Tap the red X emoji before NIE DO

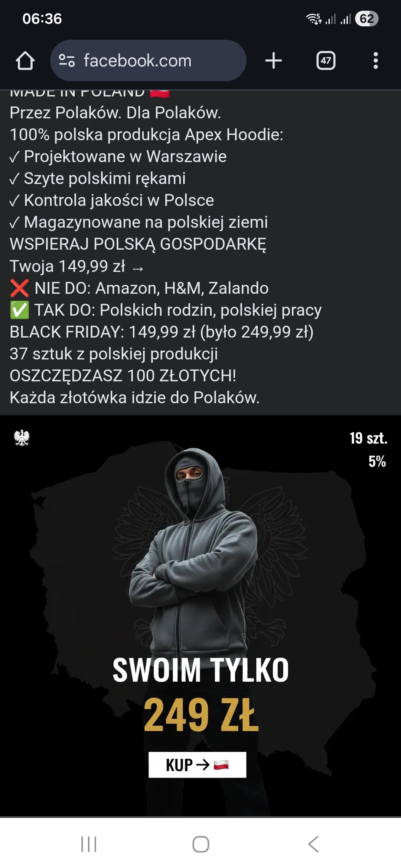[19, 288]
